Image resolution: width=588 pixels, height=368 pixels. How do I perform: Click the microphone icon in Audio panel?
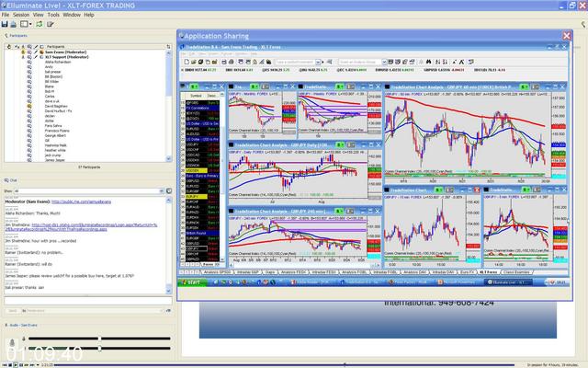tap(12, 342)
